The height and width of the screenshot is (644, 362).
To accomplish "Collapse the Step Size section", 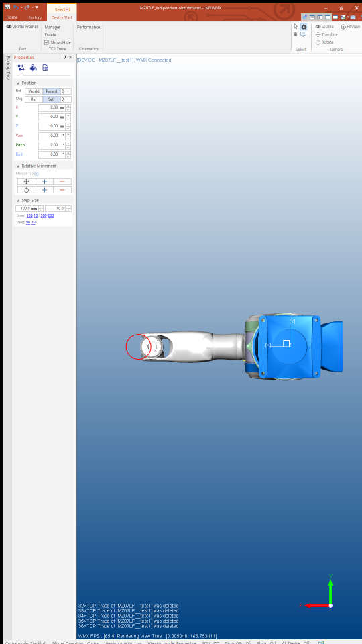I will point(18,200).
